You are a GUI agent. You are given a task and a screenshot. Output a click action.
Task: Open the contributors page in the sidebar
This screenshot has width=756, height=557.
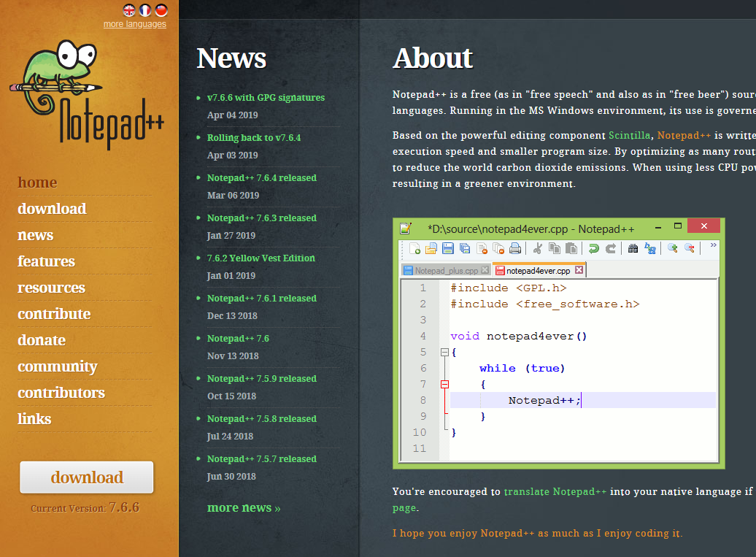pyautogui.click(x=61, y=393)
